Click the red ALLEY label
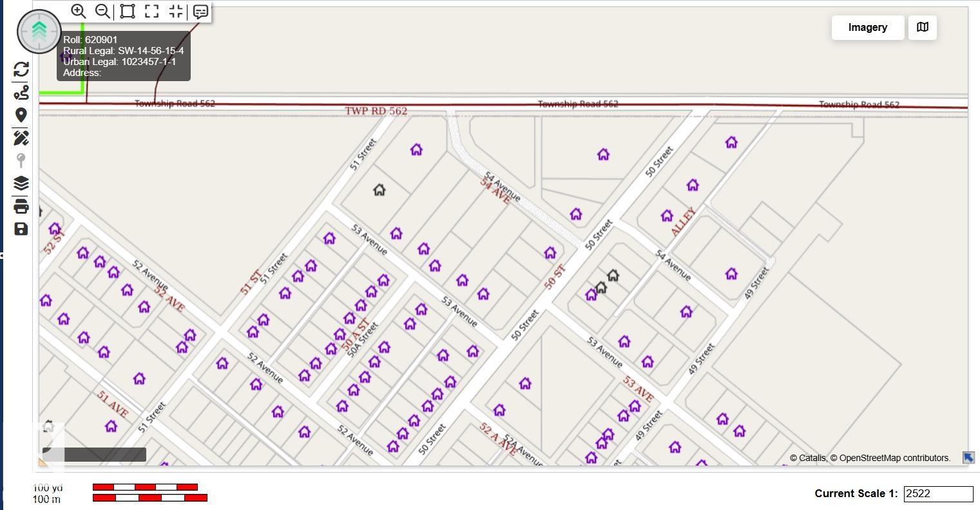 pos(683,222)
